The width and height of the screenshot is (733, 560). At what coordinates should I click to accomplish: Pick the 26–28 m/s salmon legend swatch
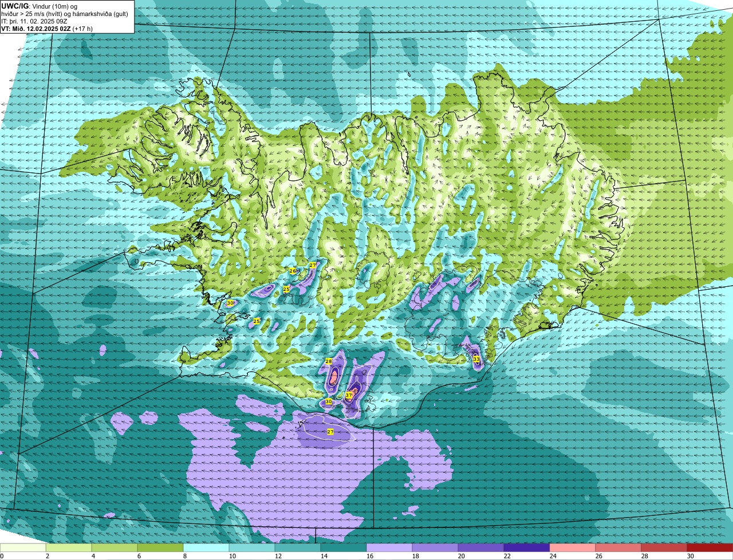pyautogui.click(x=618, y=548)
